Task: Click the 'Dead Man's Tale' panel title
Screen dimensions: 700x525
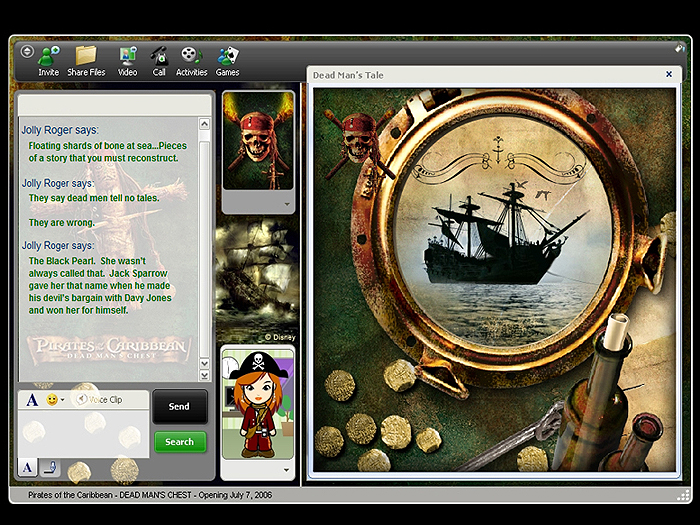Action: click(348, 75)
